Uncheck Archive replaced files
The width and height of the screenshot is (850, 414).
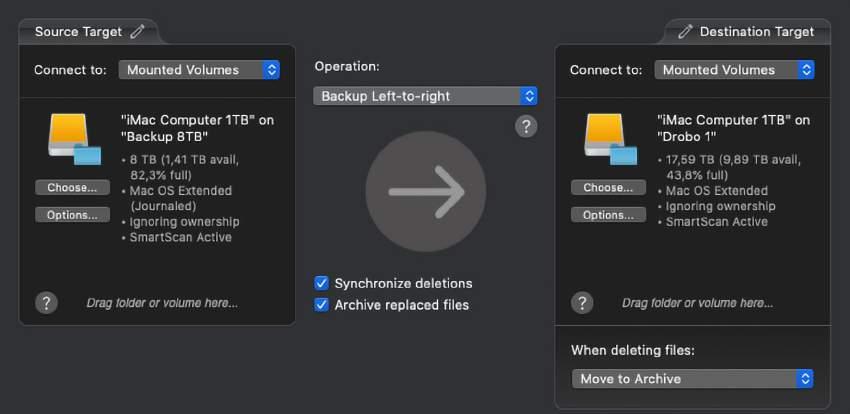322,305
